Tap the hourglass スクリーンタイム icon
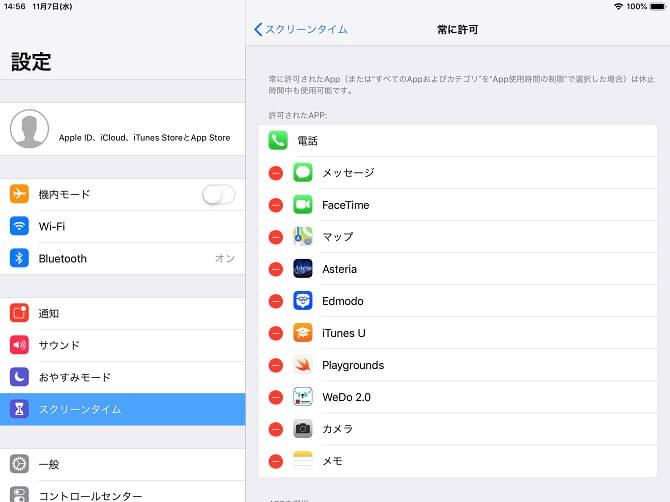Viewport: 670px width, 502px height. click(19, 409)
